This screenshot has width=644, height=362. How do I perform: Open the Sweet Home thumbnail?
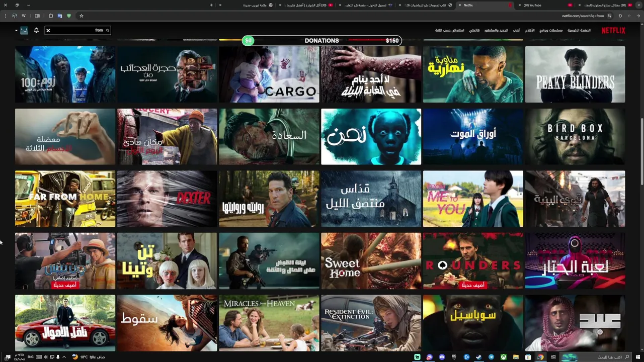(371, 261)
